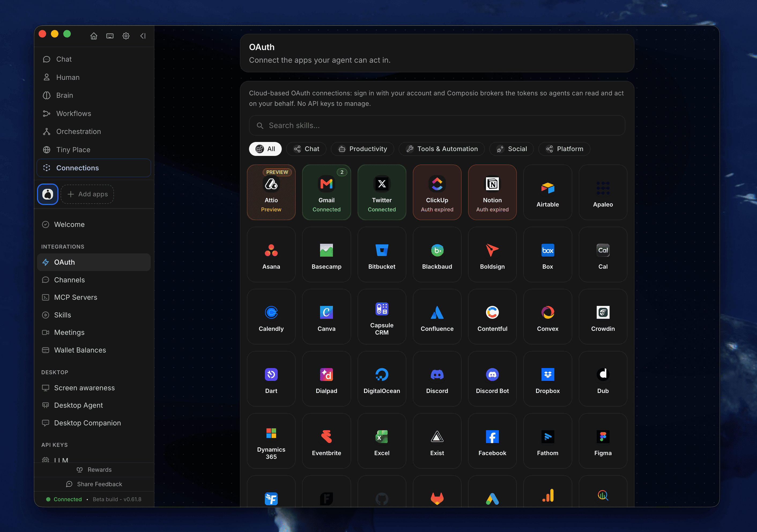The height and width of the screenshot is (532, 757).
Task: Select the Capsule CRM integration
Action: (382, 317)
